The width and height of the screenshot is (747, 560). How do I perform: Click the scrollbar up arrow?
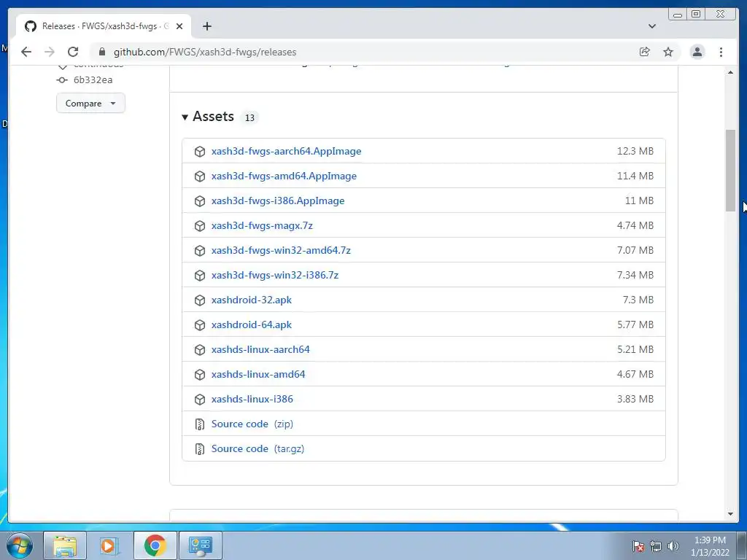tap(730, 72)
